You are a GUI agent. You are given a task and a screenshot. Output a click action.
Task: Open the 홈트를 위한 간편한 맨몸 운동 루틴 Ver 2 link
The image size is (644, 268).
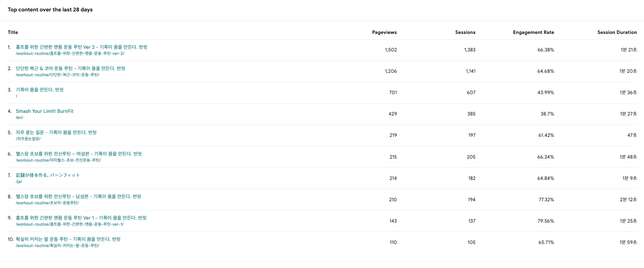tap(81, 47)
